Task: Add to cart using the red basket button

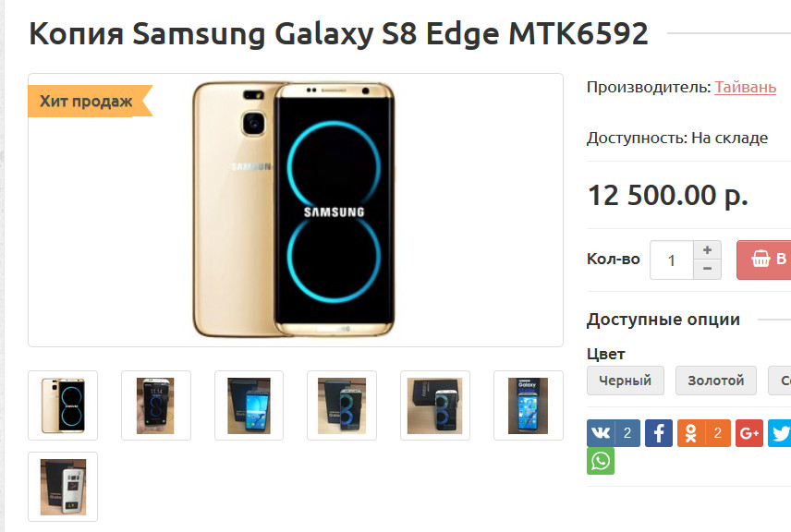Action: pyautogui.click(x=764, y=260)
